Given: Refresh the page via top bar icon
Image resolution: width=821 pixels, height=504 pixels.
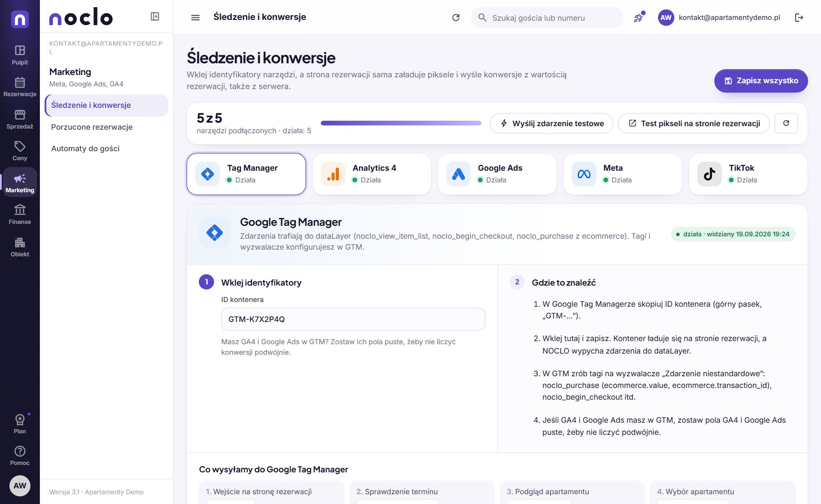Looking at the screenshot, I should [x=456, y=18].
